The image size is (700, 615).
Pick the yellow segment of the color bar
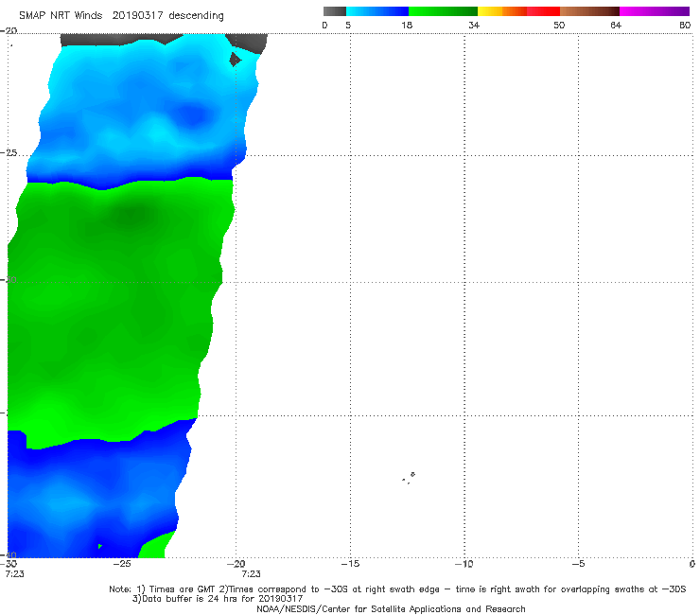490,11
